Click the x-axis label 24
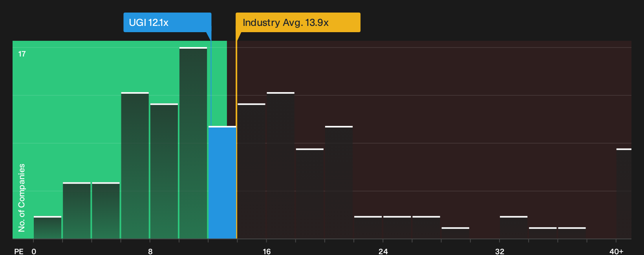The width and height of the screenshot is (644, 255). tap(383, 251)
